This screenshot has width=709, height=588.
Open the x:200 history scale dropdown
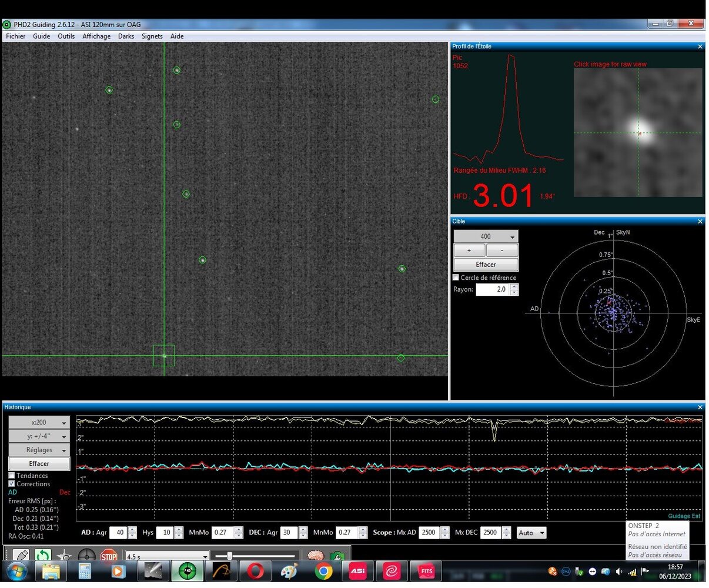coord(39,422)
